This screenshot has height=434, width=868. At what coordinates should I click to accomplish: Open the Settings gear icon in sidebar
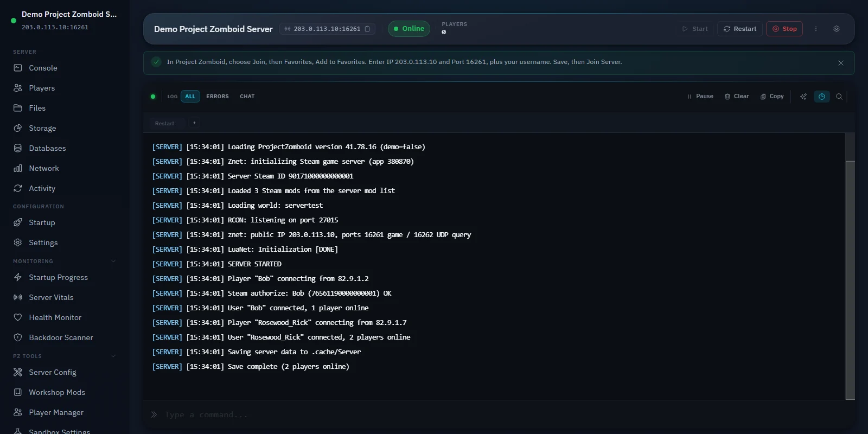[x=18, y=242]
